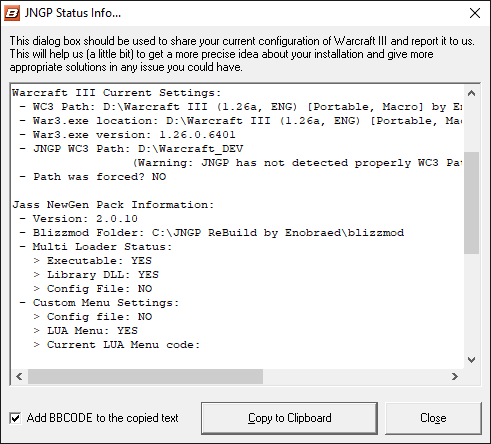
Task: Click the 'Path was forced? NO' line
Action: click(x=92, y=177)
